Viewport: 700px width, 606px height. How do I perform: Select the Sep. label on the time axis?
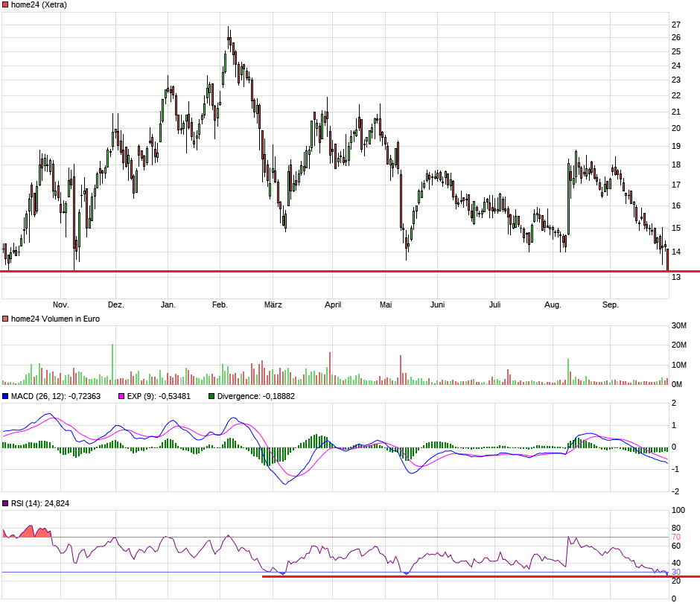pyautogui.click(x=609, y=304)
